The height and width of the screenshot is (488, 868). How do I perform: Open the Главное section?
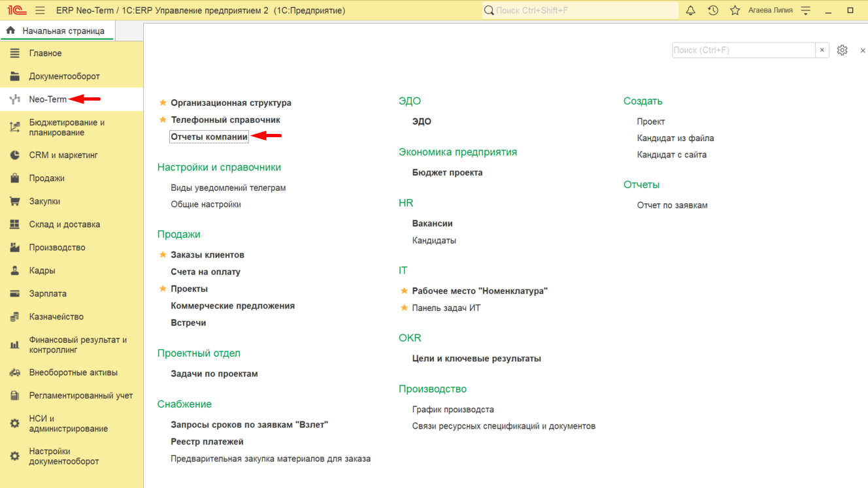(x=71, y=54)
